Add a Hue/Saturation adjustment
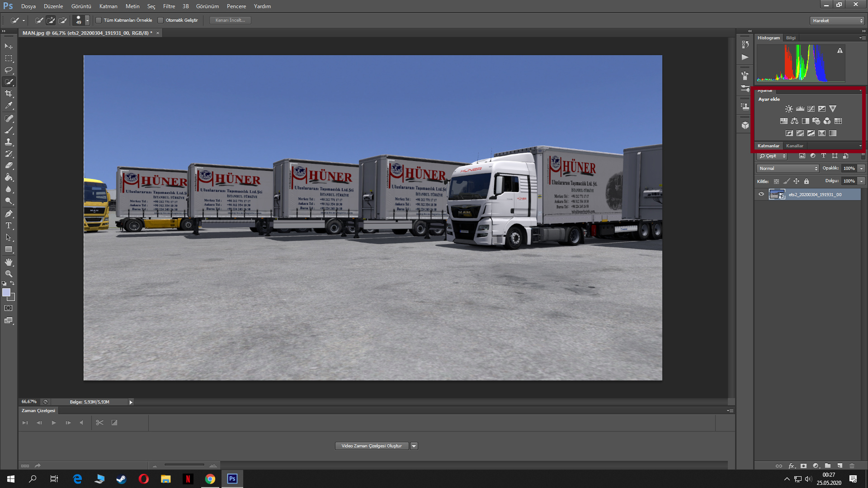The width and height of the screenshot is (868, 488). click(784, 121)
